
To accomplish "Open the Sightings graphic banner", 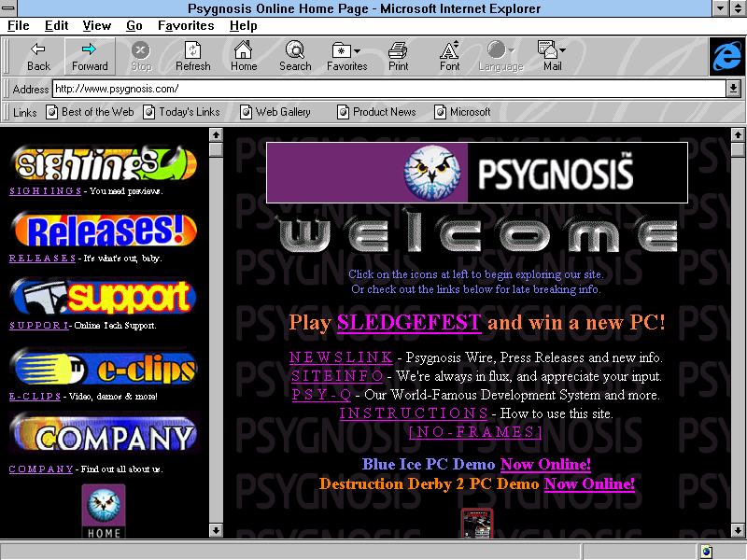I will coord(104,164).
